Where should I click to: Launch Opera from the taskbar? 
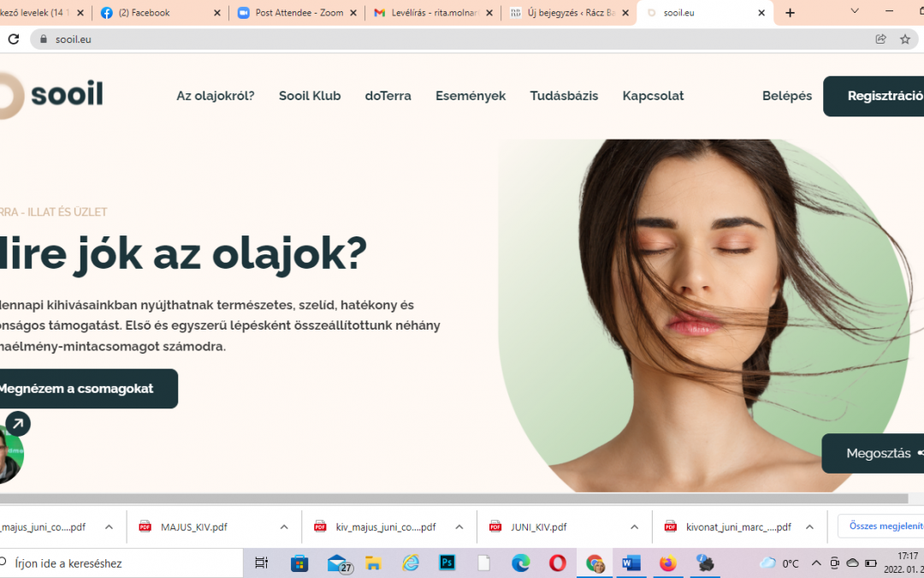[x=557, y=563]
